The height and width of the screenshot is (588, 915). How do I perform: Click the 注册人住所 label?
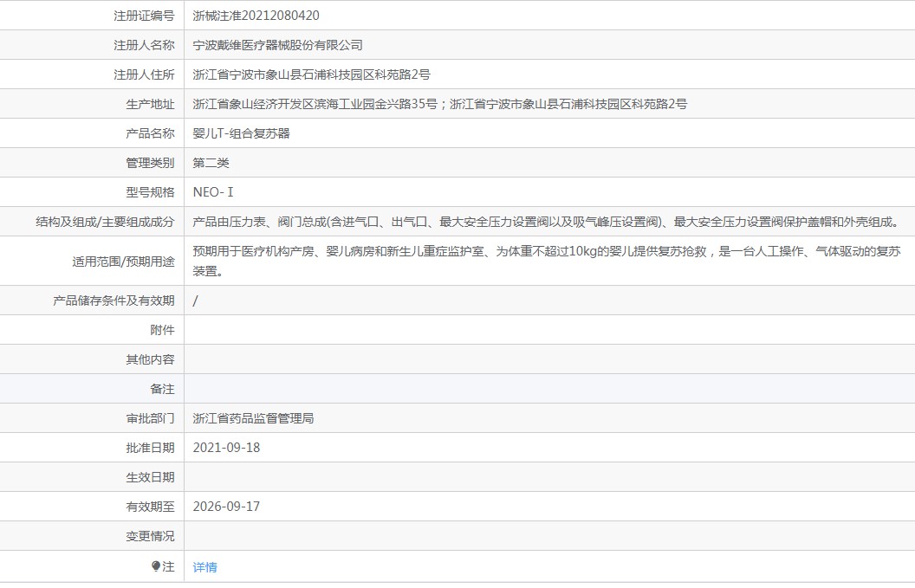pos(144,74)
